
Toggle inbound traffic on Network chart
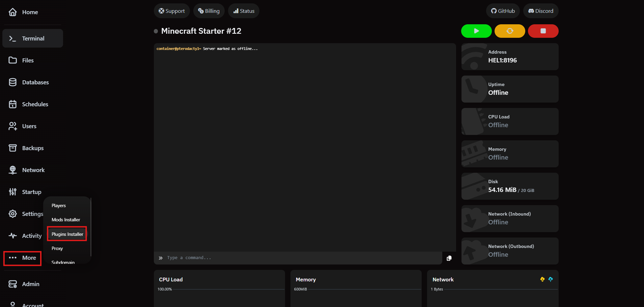coord(542,279)
